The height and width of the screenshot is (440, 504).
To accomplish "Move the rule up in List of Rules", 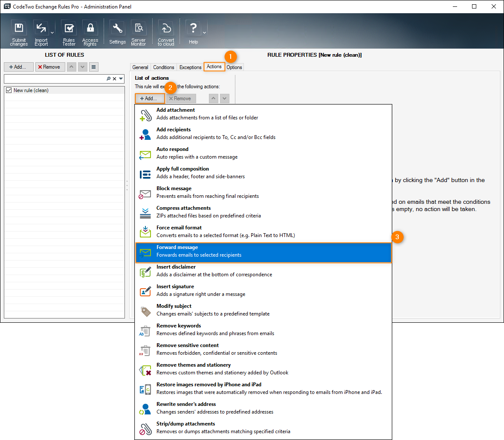I will coord(71,67).
